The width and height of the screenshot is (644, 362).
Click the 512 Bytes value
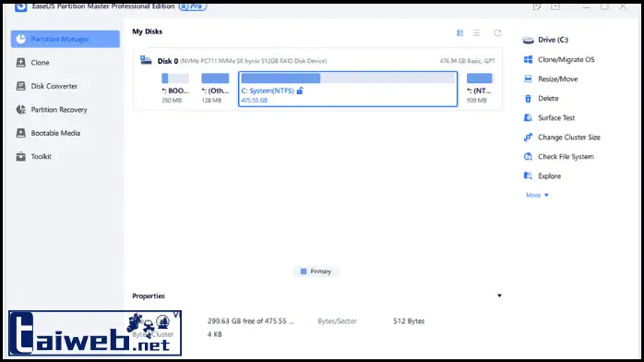[x=409, y=321]
